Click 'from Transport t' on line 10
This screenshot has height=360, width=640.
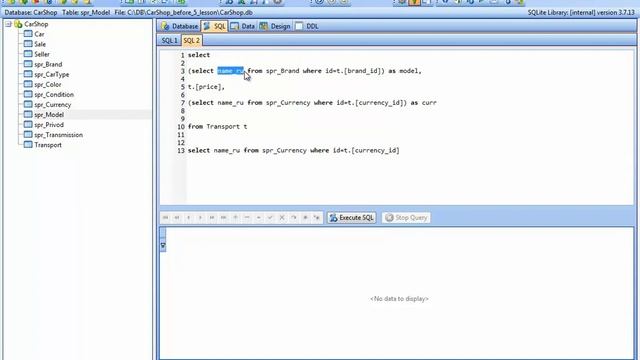click(x=218, y=127)
